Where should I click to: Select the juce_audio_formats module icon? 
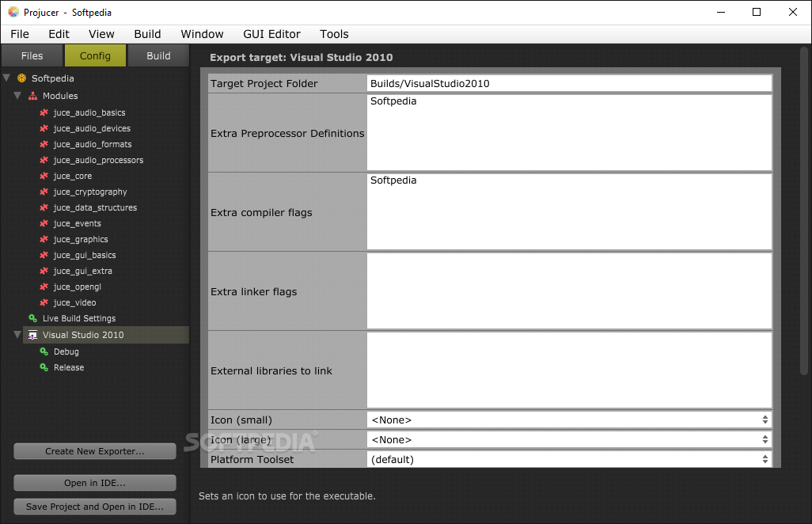pos(44,144)
